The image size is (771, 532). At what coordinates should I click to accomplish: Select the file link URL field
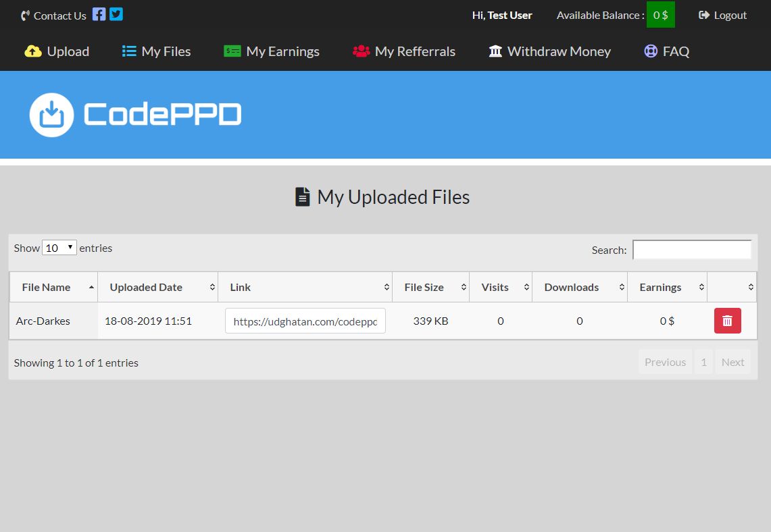(305, 321)
